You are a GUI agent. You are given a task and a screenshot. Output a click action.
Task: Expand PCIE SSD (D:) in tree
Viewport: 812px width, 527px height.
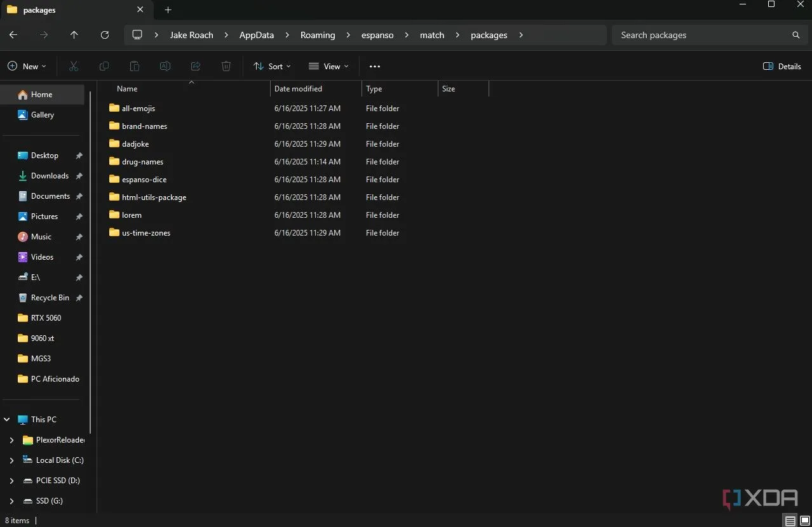tap(11, 481)
